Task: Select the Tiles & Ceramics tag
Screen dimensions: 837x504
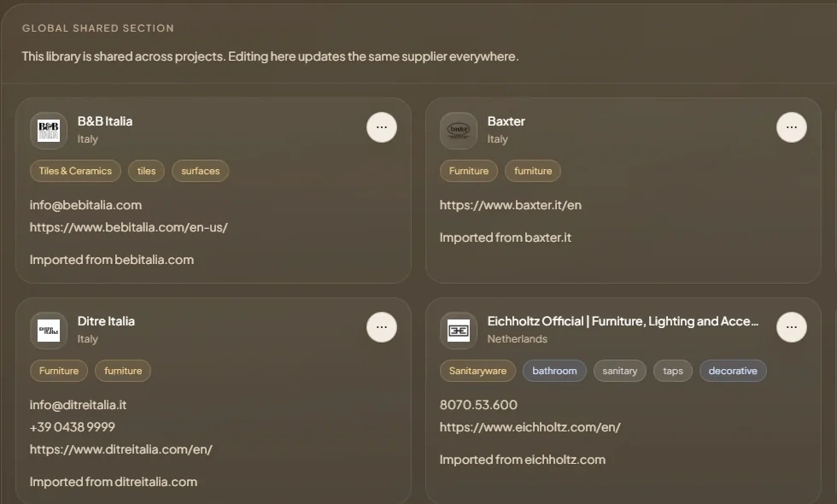Action: click(x=75, y=171)
